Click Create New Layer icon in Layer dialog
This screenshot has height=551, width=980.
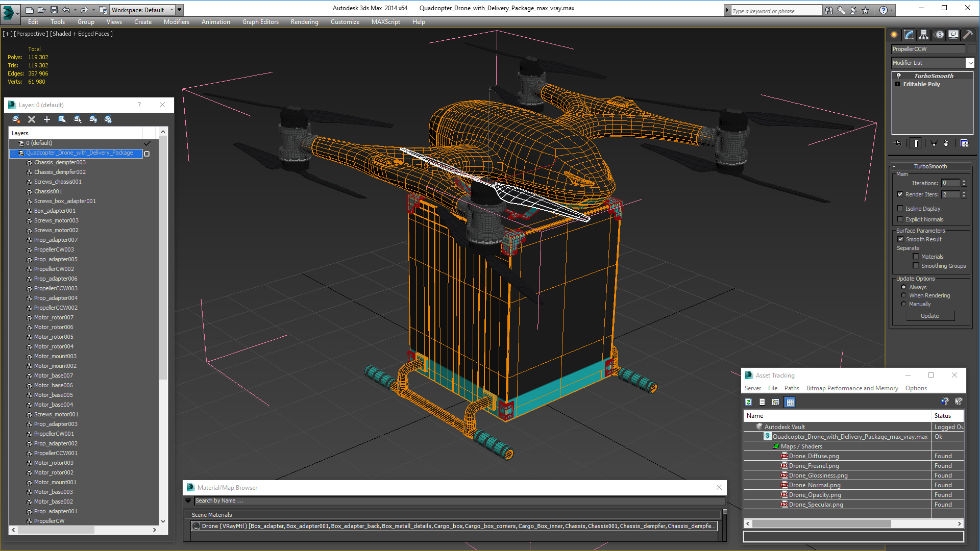click(16, 119)
